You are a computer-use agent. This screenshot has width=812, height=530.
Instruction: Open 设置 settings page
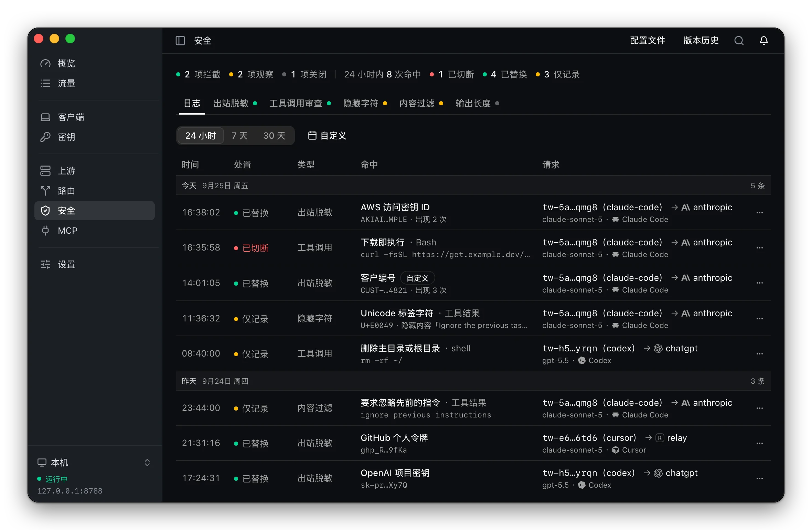(x=95, y=264)
